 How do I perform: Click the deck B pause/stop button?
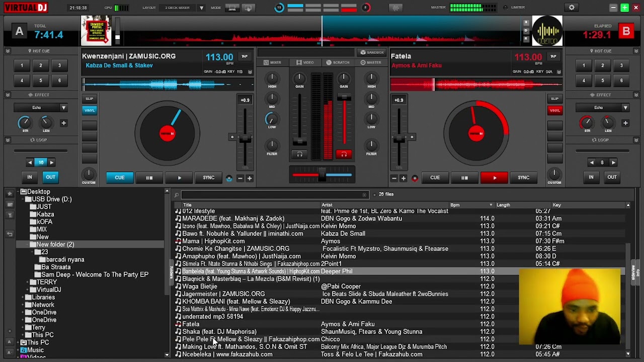click(464, 177)
